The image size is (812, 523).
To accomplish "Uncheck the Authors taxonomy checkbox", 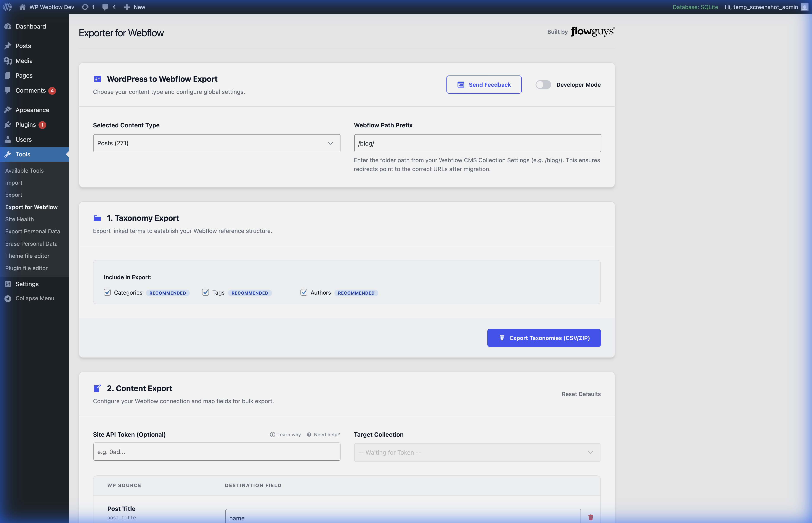I will tap(304, 292).
